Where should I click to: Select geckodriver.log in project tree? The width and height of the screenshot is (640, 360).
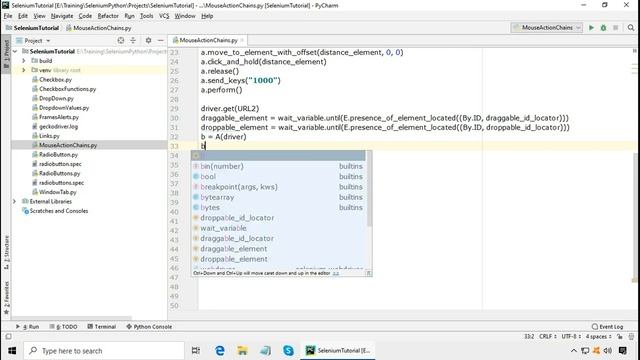coord(58,127)
